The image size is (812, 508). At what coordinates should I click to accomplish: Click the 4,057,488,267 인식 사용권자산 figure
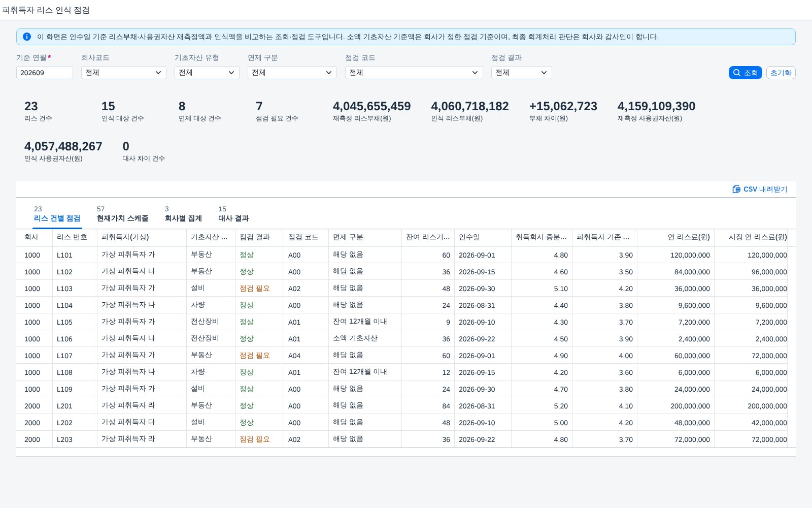coord(63,146)
